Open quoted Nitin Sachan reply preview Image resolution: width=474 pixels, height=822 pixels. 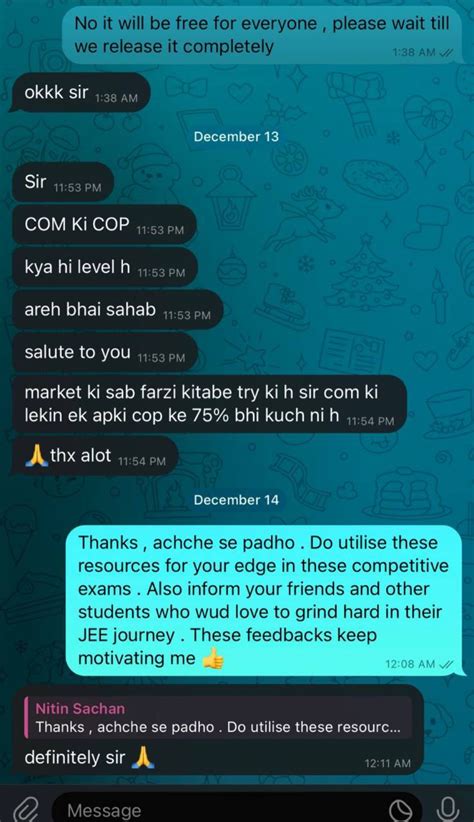(221, 718)
